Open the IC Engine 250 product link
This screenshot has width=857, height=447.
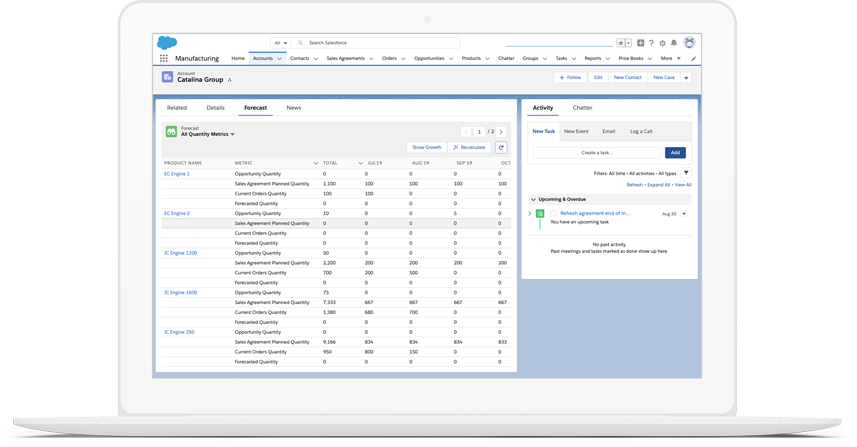[179, 332]
